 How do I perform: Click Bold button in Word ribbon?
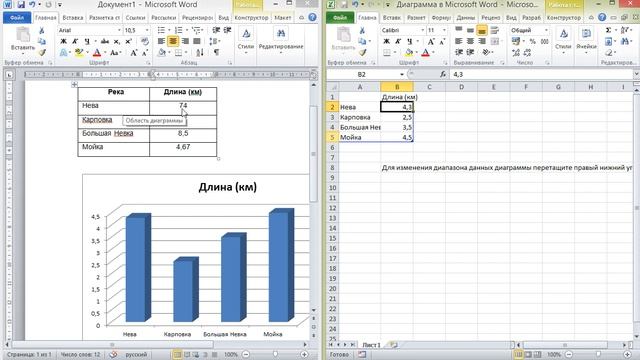[63, 41]
